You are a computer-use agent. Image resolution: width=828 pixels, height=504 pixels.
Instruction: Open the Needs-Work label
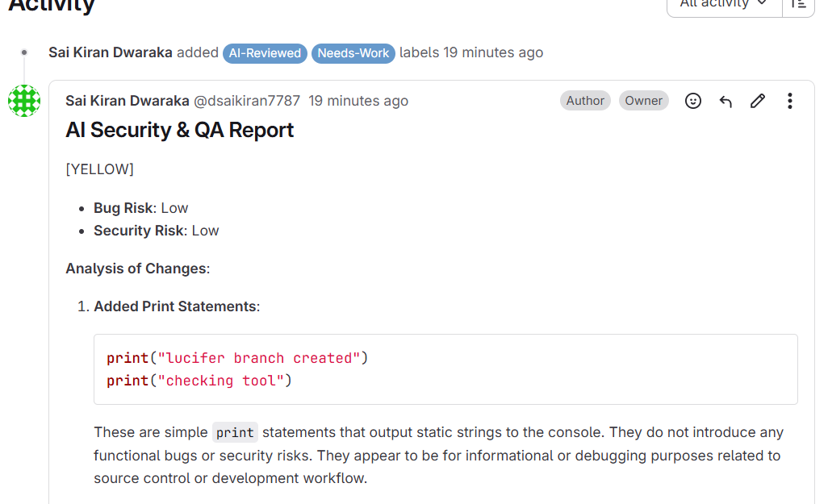[353, 53]
